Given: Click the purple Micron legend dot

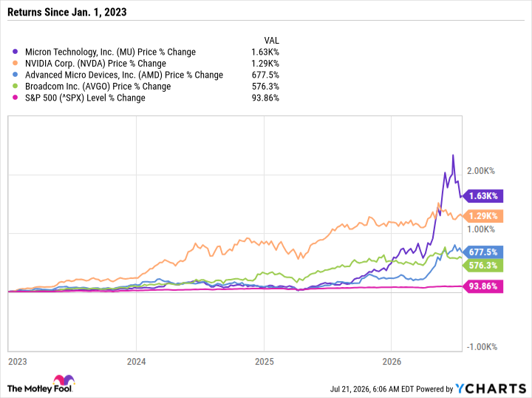Looking at the screenshot, I should click(15, 52).
